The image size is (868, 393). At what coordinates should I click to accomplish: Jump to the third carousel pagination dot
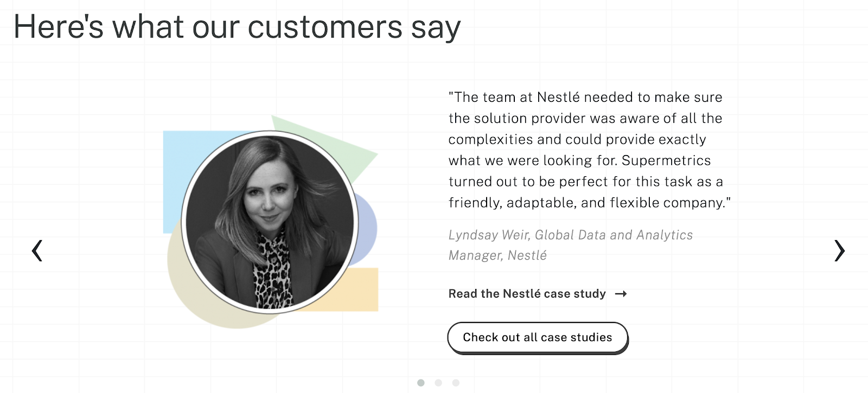(x=456, y=383)
